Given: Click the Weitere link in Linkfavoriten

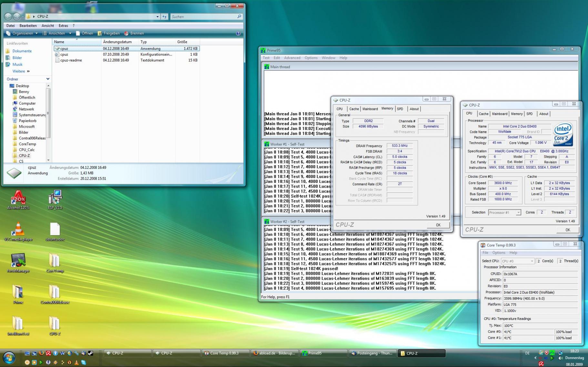Looking at the screenshot, I should (x=19, y=71).
